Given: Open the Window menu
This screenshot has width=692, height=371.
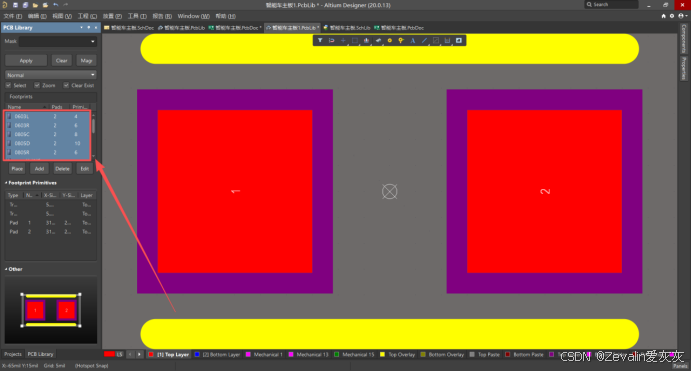Looking at the screenshot, I should point(193,16).
